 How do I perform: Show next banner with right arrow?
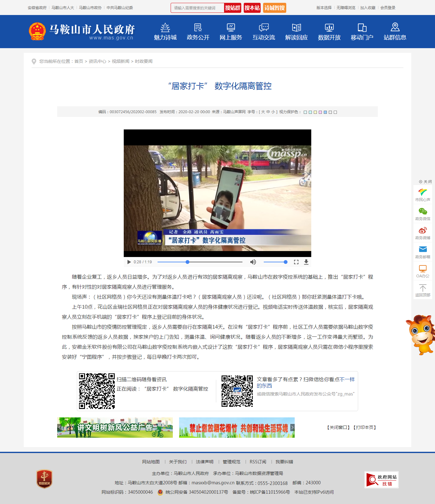(x=292, y=427)
